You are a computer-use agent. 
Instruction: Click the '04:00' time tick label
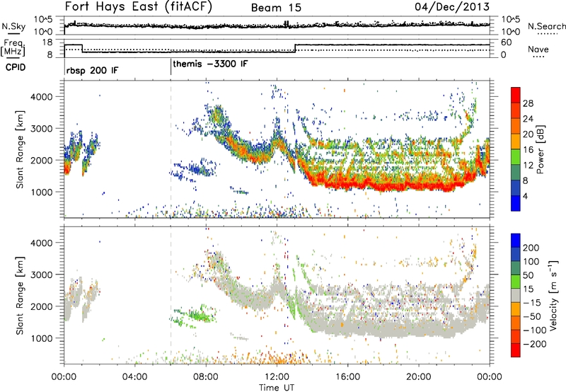[134, 377]
